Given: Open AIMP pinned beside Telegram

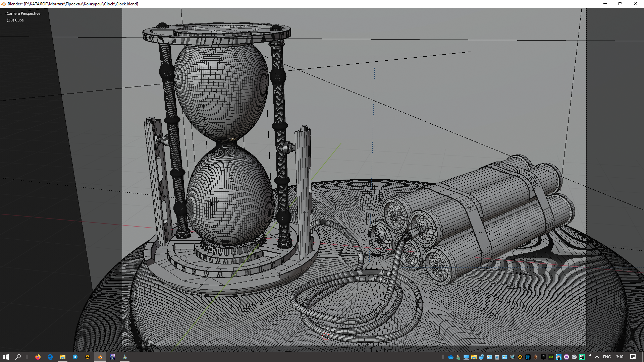Looking at the screenshot, I should point(88,357).
